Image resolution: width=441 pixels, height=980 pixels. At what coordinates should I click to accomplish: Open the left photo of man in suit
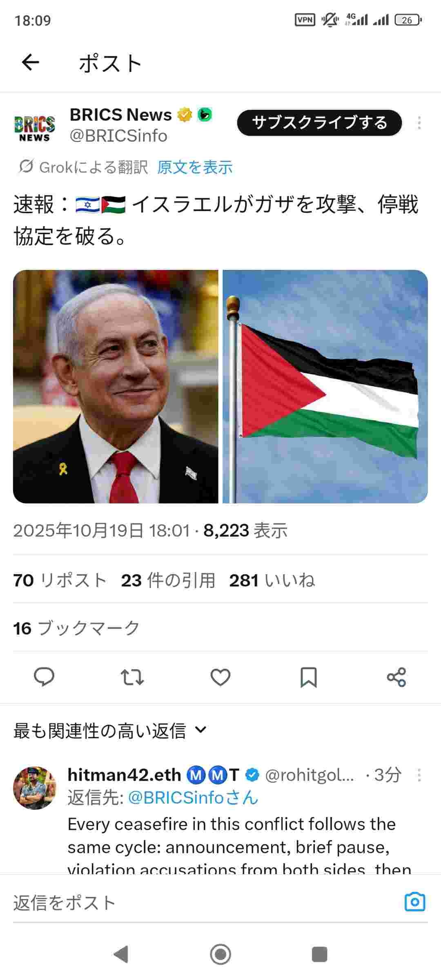click(116, 386)
